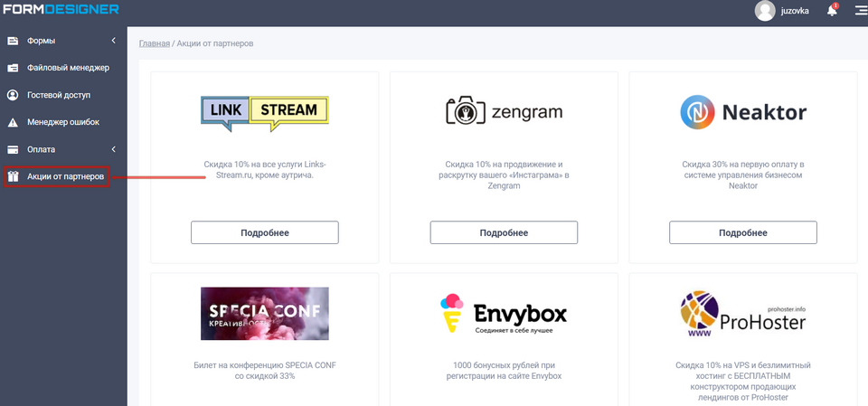Click the Менеджер ошибок warning icon

coord(13,122)
